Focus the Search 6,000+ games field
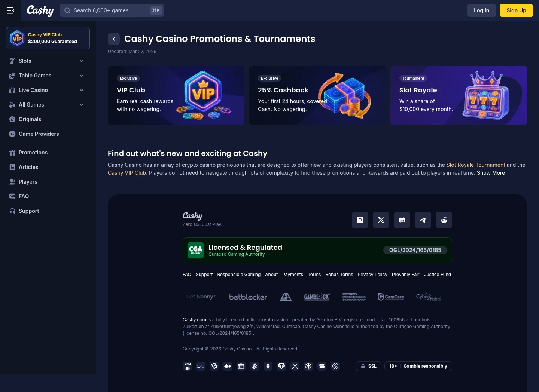Image resolution: width=539 pixels, height=392 pixels. 112,10
